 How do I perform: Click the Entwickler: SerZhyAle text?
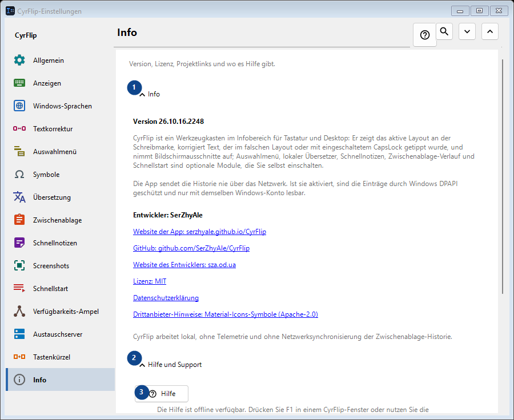pyautogui.click(x=168, y=215)
